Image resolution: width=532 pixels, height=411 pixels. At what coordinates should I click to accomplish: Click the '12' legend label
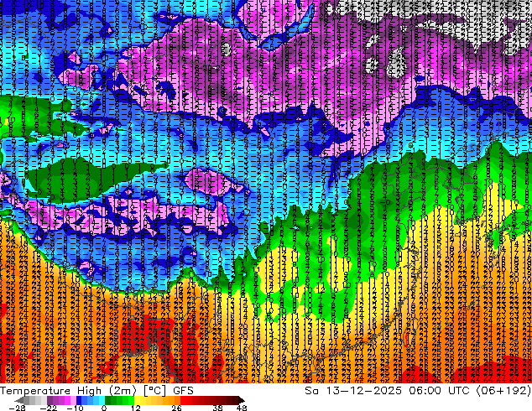(x=136, y=408)
